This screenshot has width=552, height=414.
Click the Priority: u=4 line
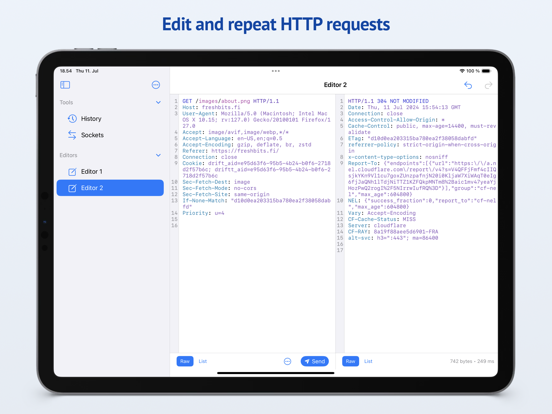point(203,213)
